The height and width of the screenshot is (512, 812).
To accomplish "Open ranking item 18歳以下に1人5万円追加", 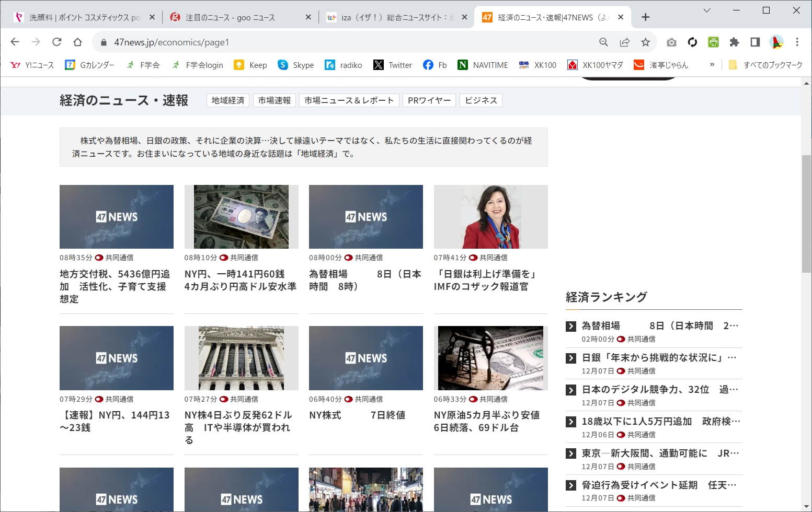I will [661, 421].
